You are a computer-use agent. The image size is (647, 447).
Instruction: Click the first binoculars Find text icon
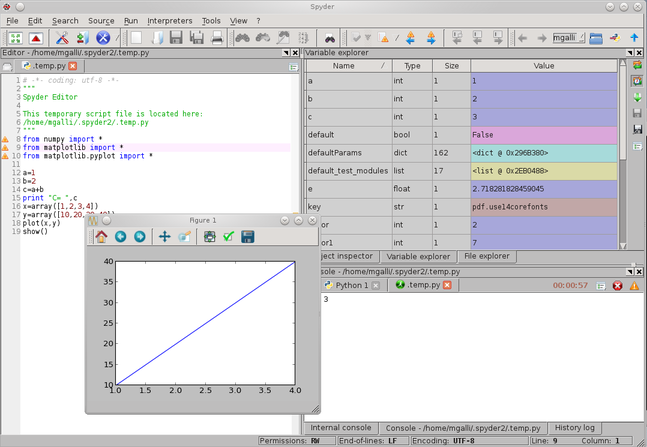click(242, 38)
